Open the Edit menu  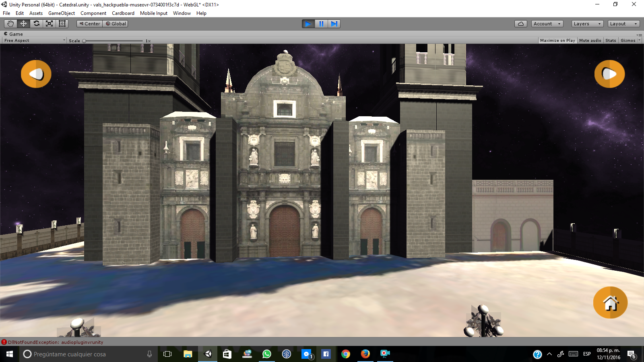click(x=20, y=13)
